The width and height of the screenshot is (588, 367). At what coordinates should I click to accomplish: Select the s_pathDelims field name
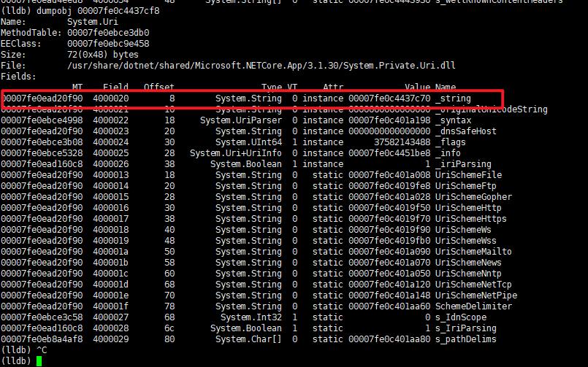(x=465, y=339)
